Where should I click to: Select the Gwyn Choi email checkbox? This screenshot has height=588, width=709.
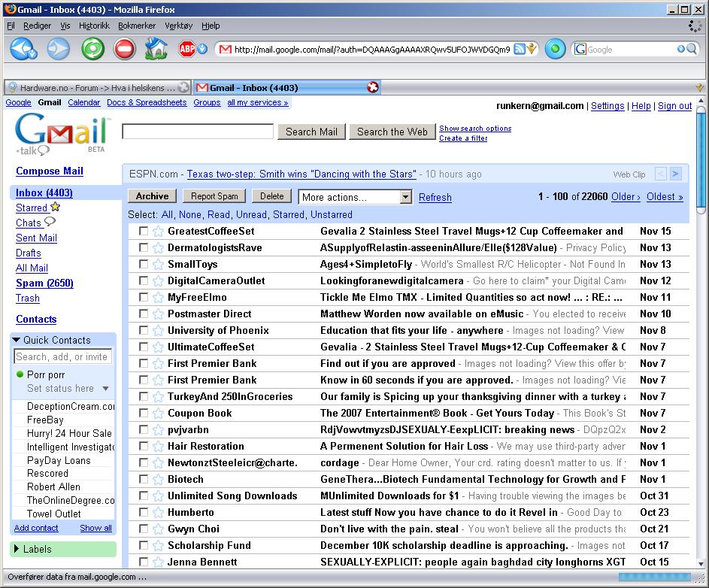click(144, 529)
